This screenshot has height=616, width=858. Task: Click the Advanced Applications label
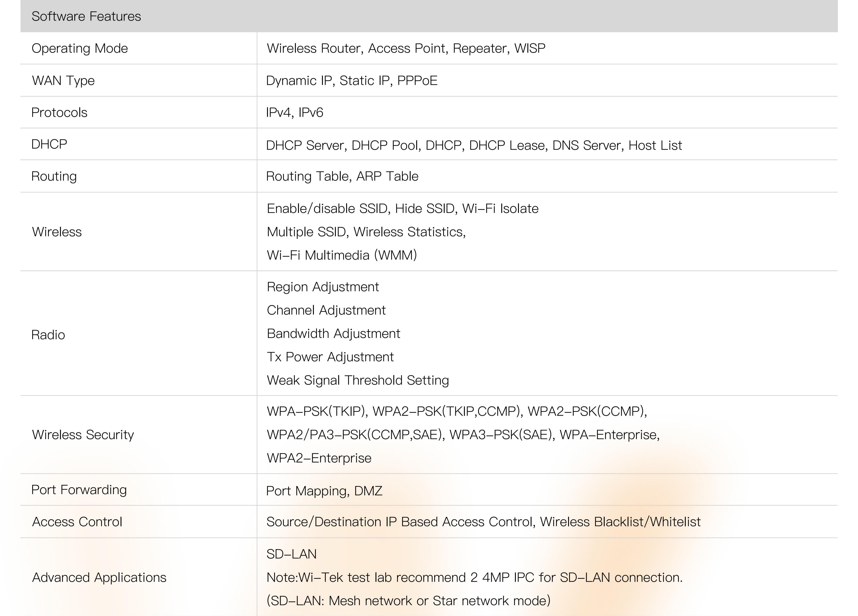point(99,577)
